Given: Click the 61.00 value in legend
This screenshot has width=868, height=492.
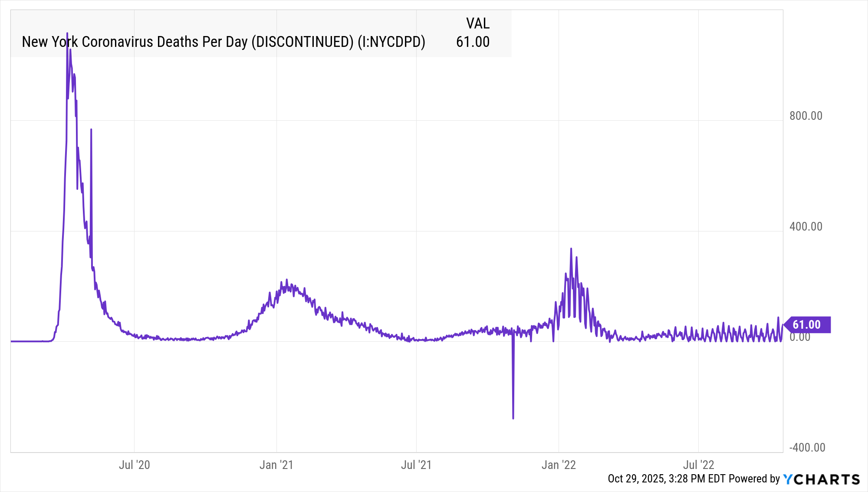Looking at the screenshot, I should pyautogui.click(x=473, y=42).
